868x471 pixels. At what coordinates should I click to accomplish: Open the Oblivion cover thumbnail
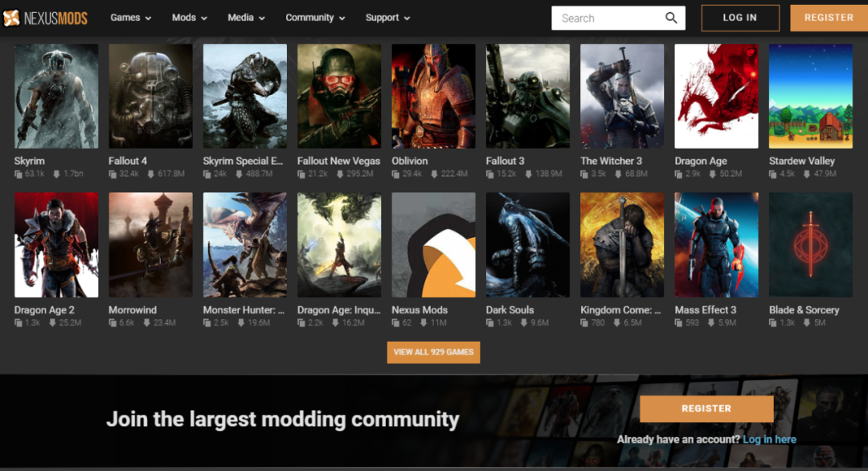click(433, 96)
